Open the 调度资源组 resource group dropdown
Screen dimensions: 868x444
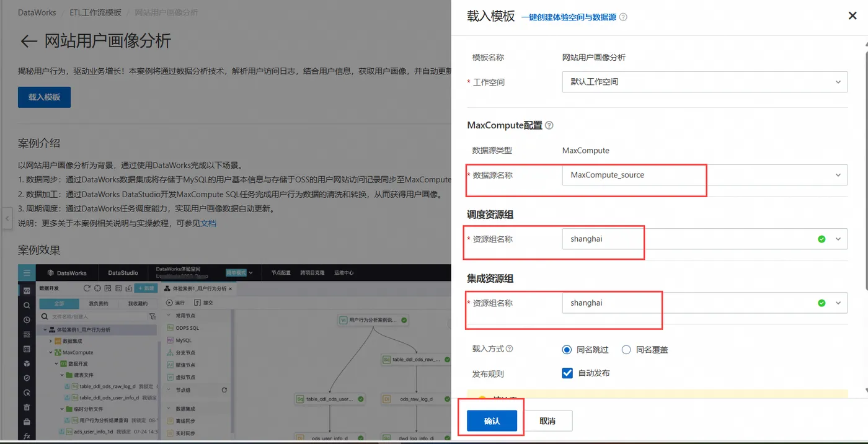coord(704,239)
